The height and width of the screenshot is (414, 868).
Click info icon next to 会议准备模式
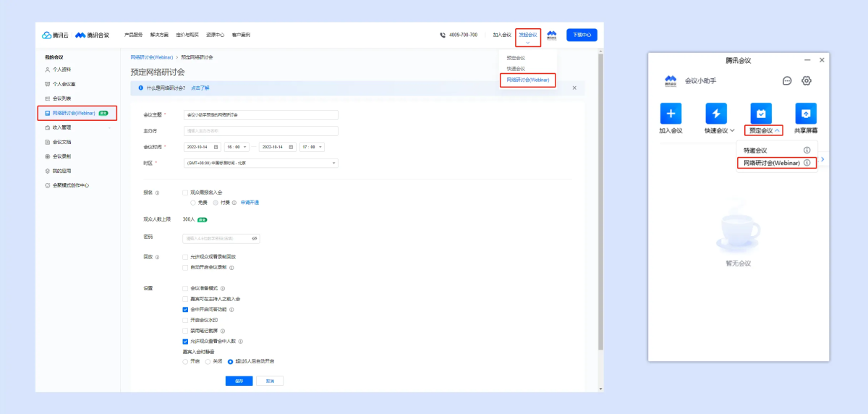tap(222, 288)
